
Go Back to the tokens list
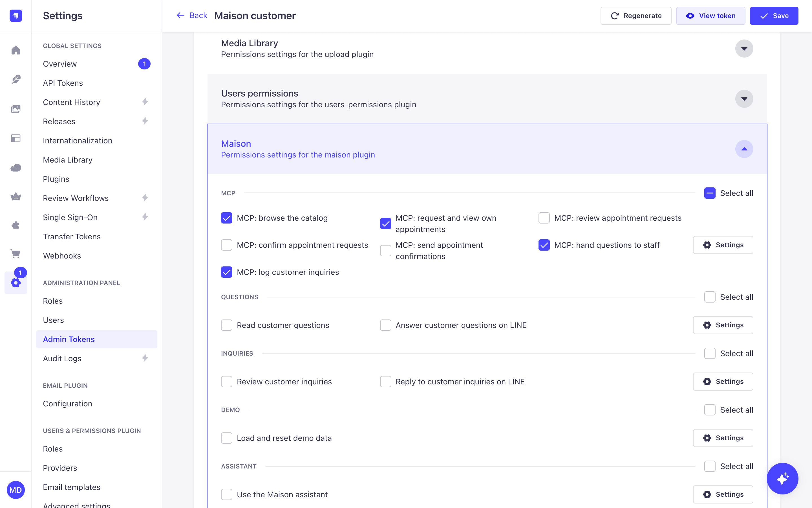[192, 16]
